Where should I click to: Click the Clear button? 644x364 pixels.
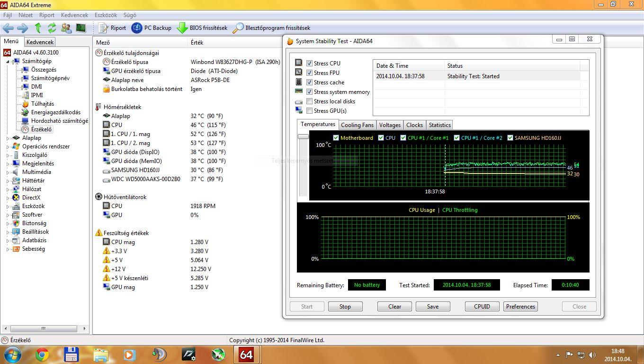394,307
